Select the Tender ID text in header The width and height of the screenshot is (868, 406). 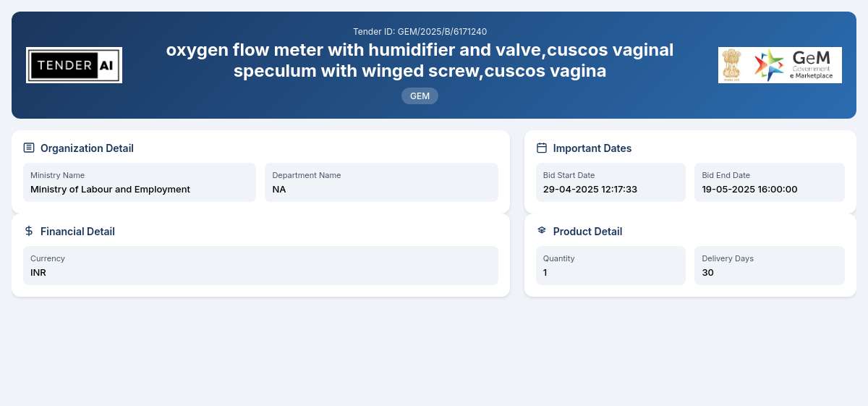(420, 32)
